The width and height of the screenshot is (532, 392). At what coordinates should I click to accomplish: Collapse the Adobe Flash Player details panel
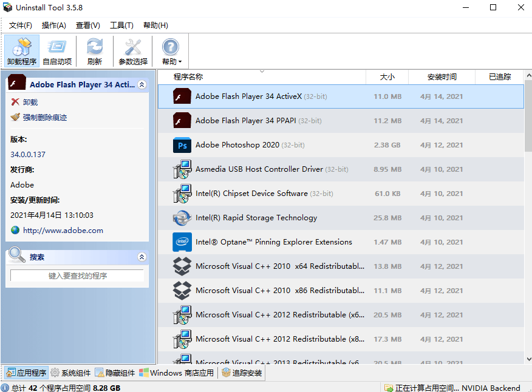(x=142, y=85)
